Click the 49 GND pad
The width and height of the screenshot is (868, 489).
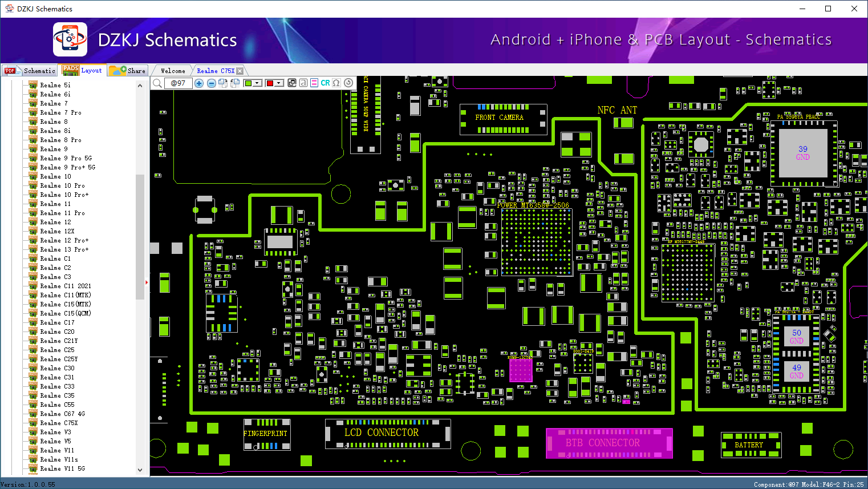[x=797, y=371]
